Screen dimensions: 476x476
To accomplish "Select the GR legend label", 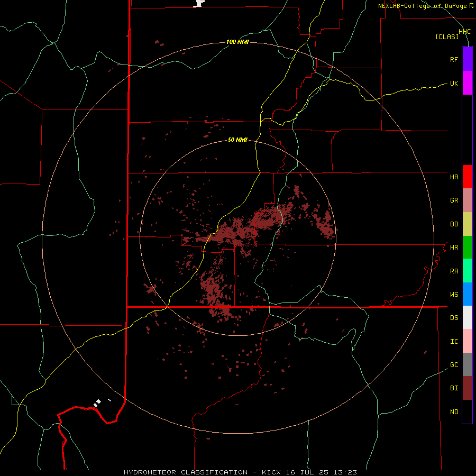I will pos(454,200).
